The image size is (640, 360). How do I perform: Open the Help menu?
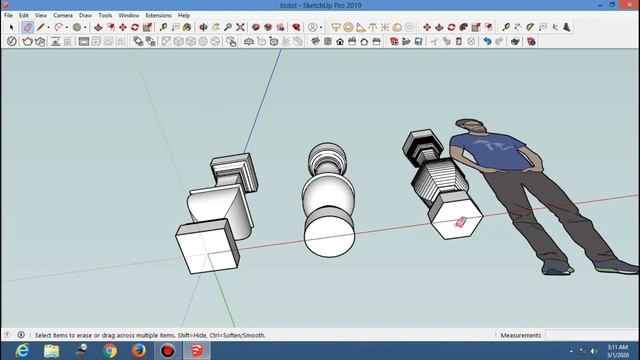(184, 15)
